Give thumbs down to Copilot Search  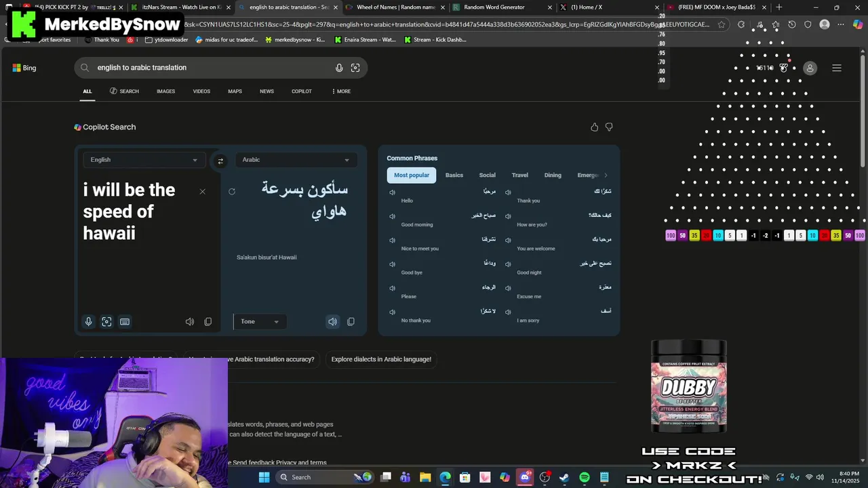click(x=609, y=127)
